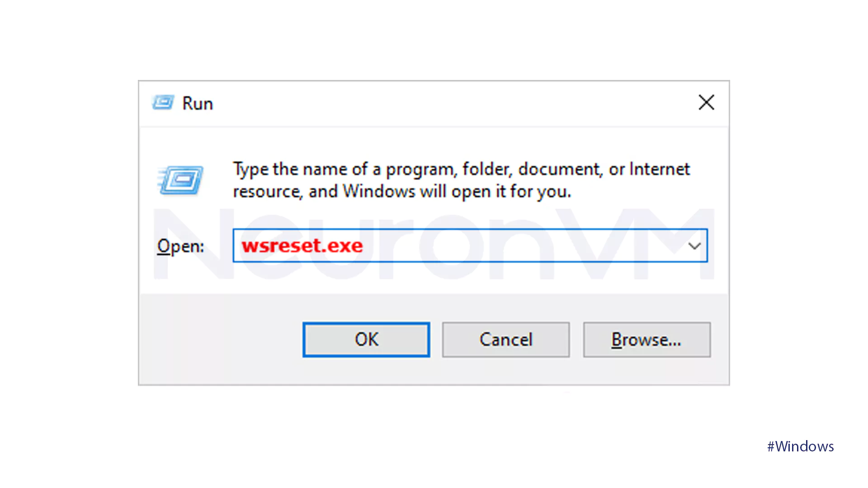The width and height of the screenshot is (868, 488).
Task: Open the Browse... file picker
Action: 646,340
